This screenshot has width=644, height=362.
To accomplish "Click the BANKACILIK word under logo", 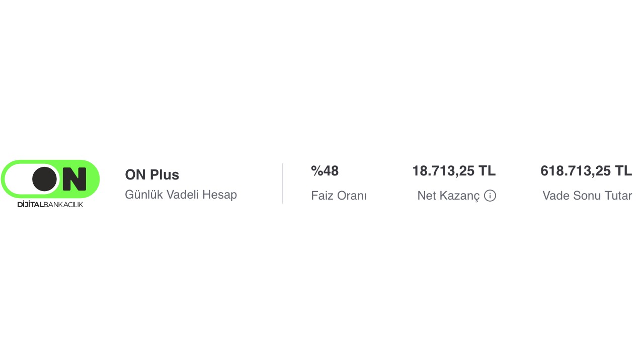I will click(x=63, y=205).
